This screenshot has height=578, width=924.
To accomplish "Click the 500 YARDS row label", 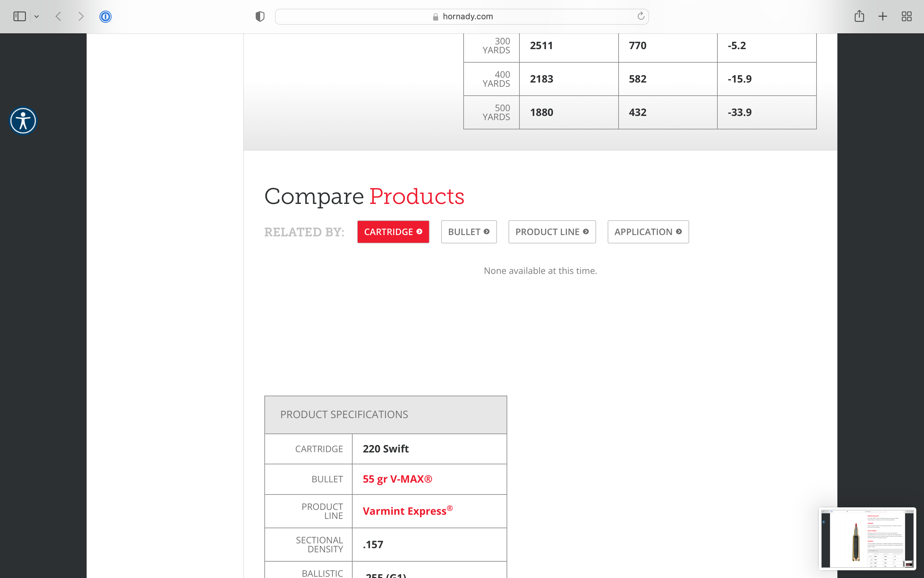I will 496,112.
